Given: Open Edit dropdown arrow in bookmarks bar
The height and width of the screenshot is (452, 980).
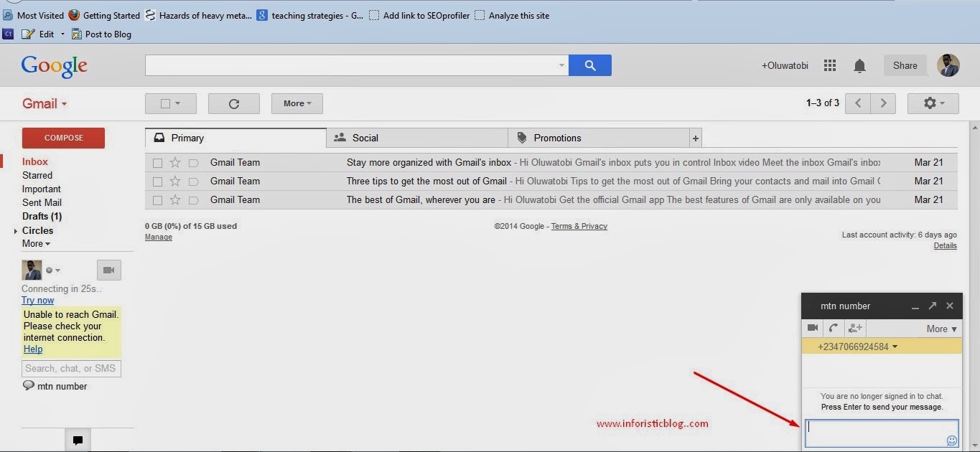Looking at the screenshot, I should point(62,34).
